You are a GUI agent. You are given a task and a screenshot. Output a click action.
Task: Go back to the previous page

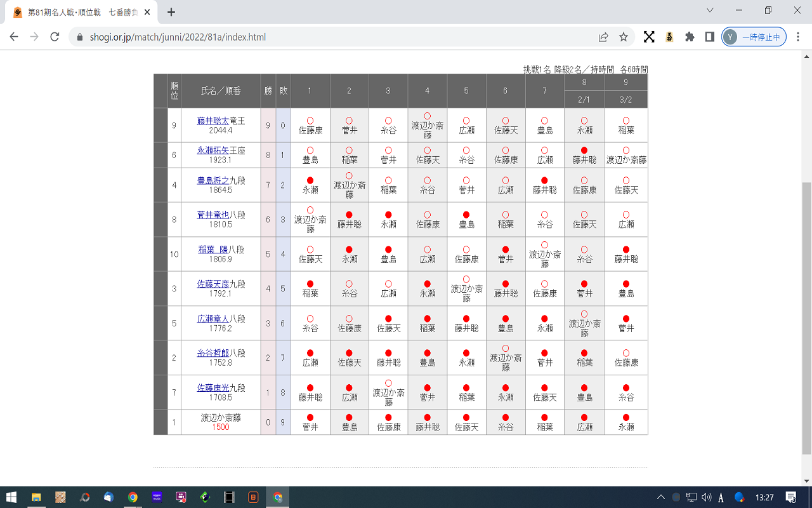14,37
